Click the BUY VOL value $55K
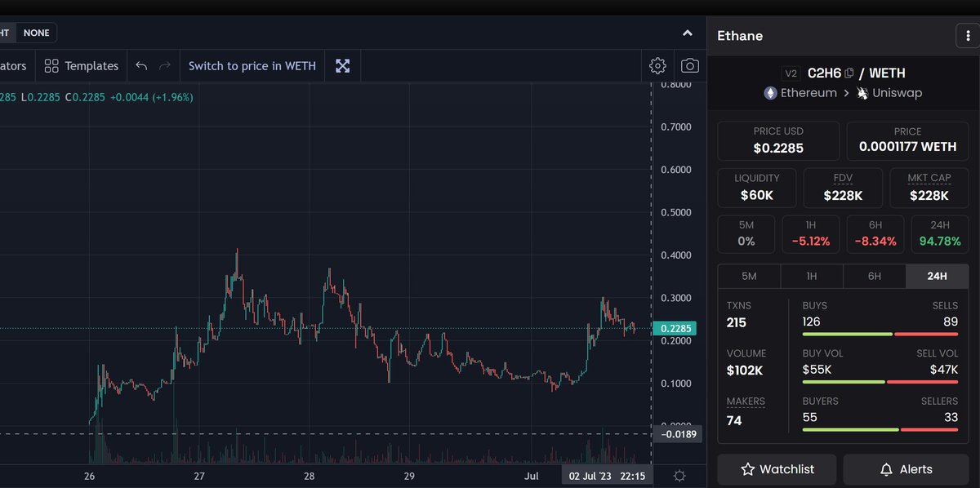 (x=817, y=370)
